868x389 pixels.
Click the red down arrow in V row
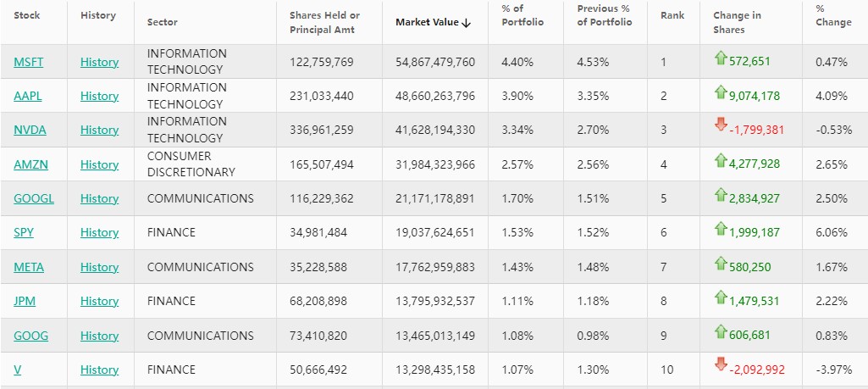(721, 364)
